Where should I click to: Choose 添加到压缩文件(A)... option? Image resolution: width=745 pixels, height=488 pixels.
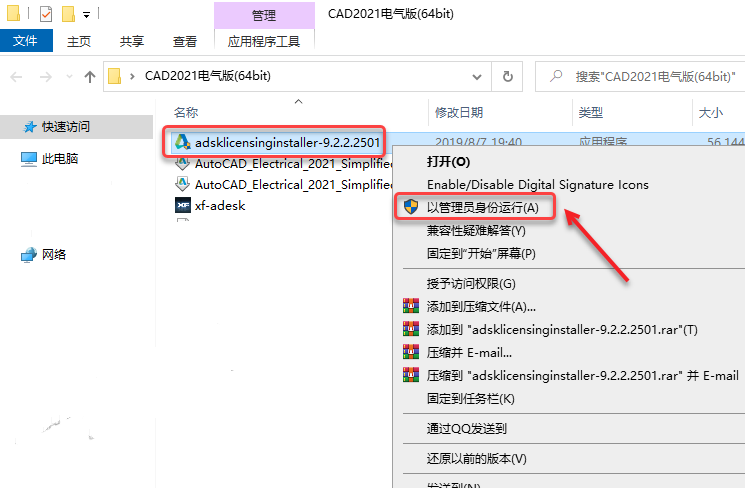pos(481,306)
